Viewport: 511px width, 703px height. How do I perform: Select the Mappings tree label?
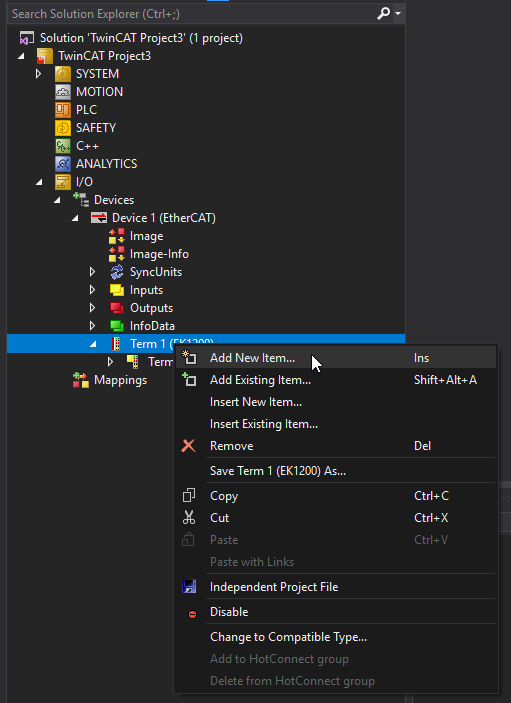pos(120,380)
